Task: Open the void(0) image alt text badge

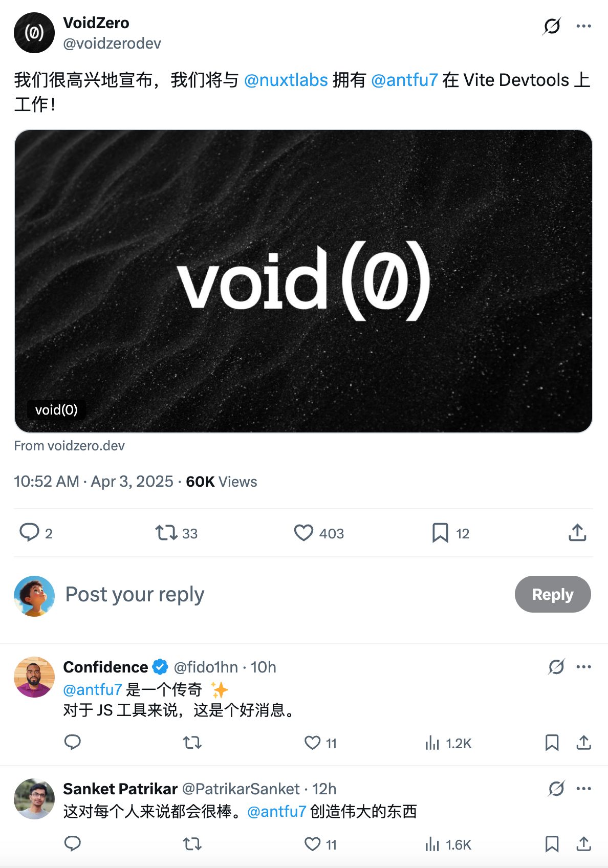Action: click(x=57, y=409)
